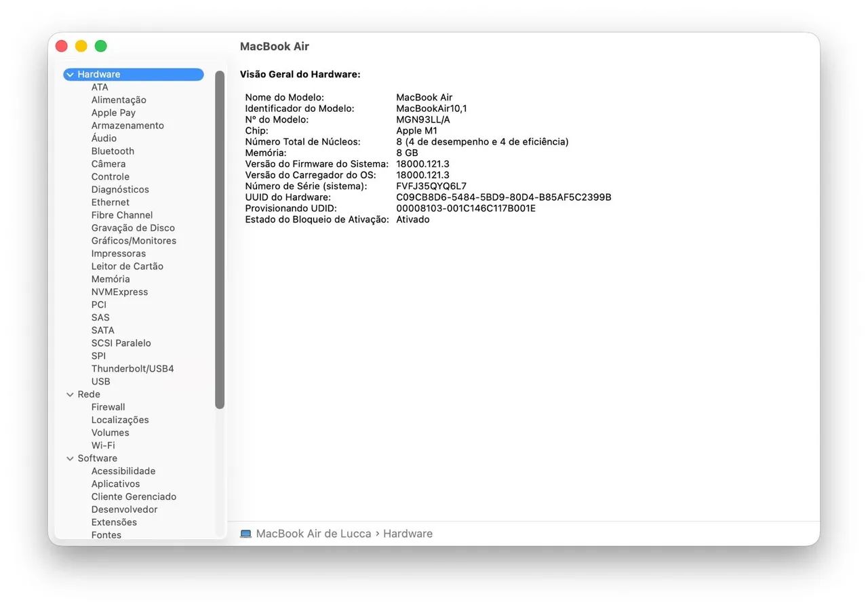Open the Alimentação item
This screenshot has height=609, width=868.
[x=119, y=100]
